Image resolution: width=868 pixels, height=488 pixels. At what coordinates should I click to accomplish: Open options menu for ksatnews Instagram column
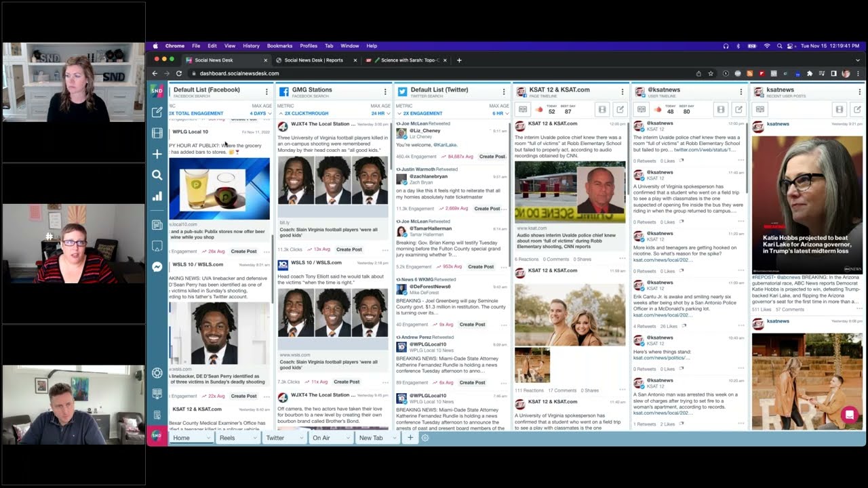point(859,91)
